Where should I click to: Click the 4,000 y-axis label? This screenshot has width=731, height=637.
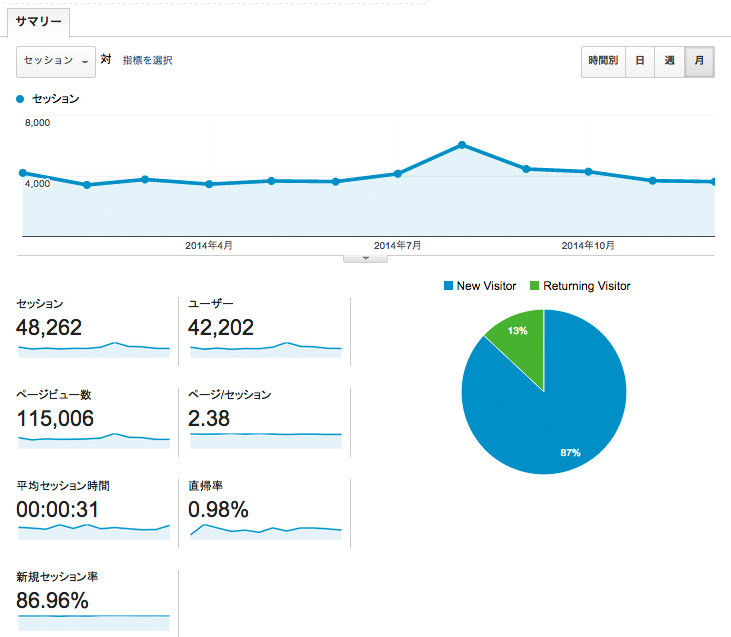37,184
